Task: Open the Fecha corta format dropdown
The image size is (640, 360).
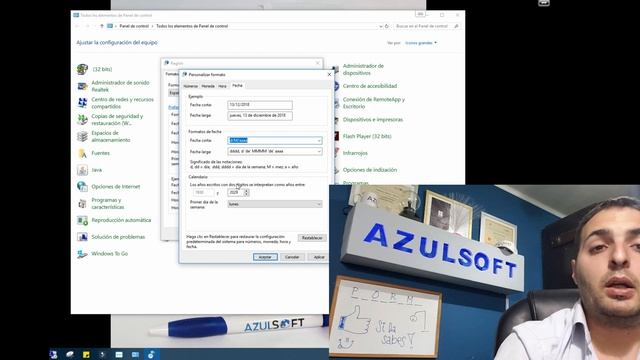Action: click(319, 140)
